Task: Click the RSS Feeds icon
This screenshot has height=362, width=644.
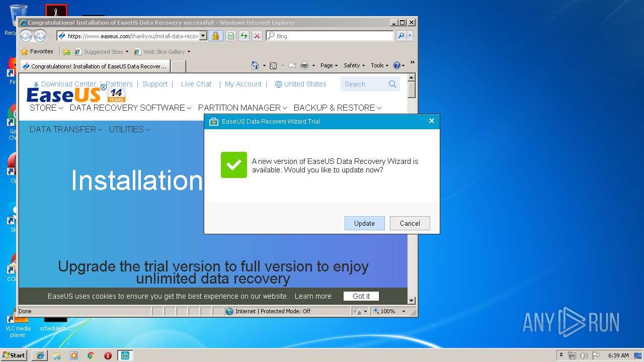Action: tap(273, 65)
